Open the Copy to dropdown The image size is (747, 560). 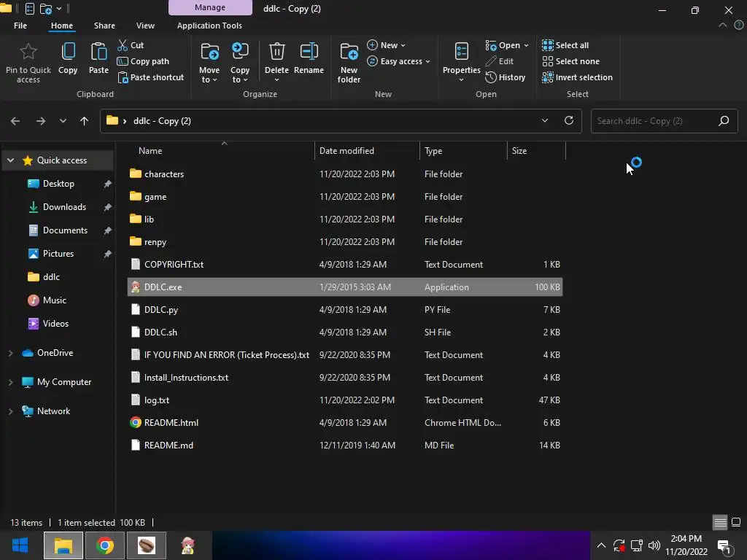coord(239,63)
